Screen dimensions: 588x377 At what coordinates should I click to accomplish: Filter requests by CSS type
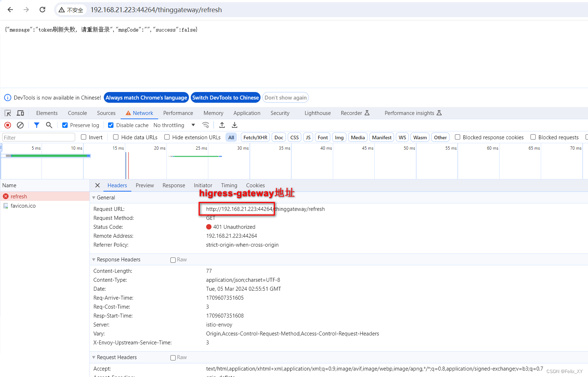click(x=295, y=137)
